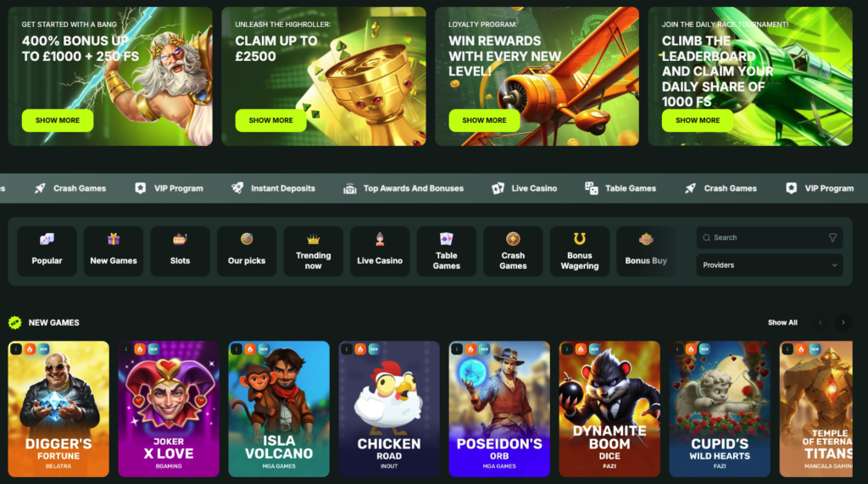The height and width of the screenshot is (484, 868).
Task: Click the Crash Games chip icon
Action: pos(513,239)
